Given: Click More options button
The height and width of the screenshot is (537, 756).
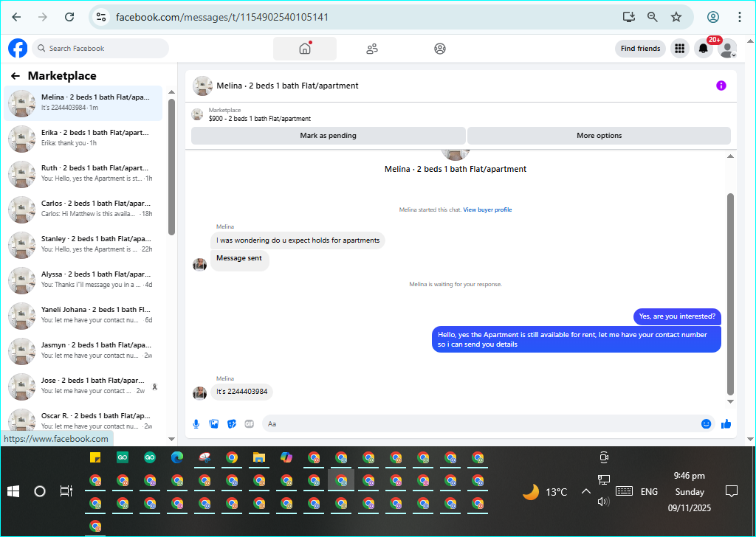Looking at the screenshot, I should click(599, 135).
